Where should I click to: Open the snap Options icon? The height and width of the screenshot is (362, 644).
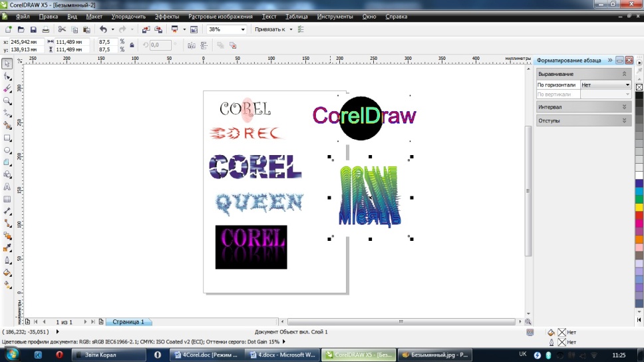tap(301, 29)
